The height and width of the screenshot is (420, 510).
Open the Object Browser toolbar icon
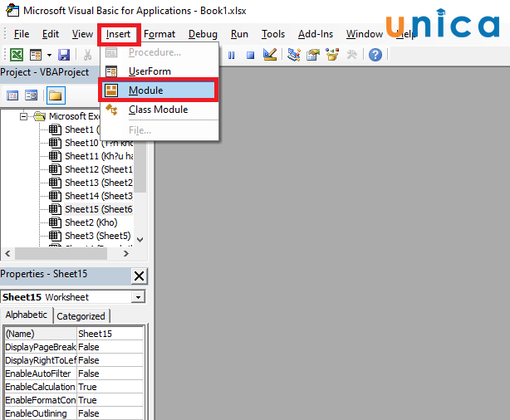332,55
